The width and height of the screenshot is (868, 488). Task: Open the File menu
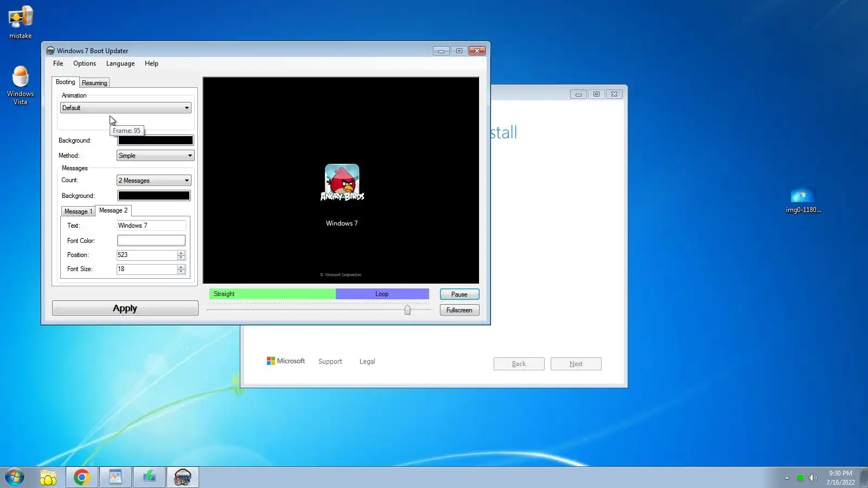[58, 63]
